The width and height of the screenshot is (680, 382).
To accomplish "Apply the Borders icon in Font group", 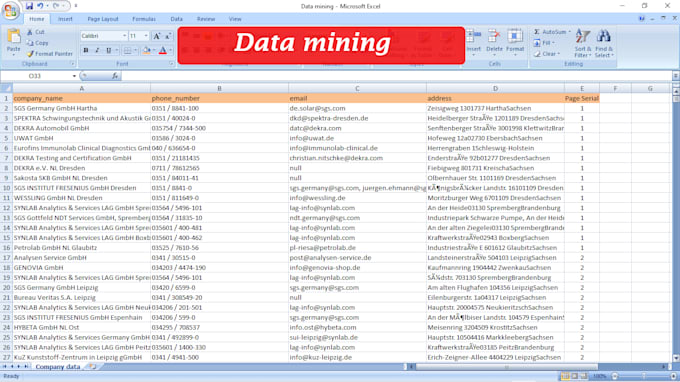I will 128,51.
